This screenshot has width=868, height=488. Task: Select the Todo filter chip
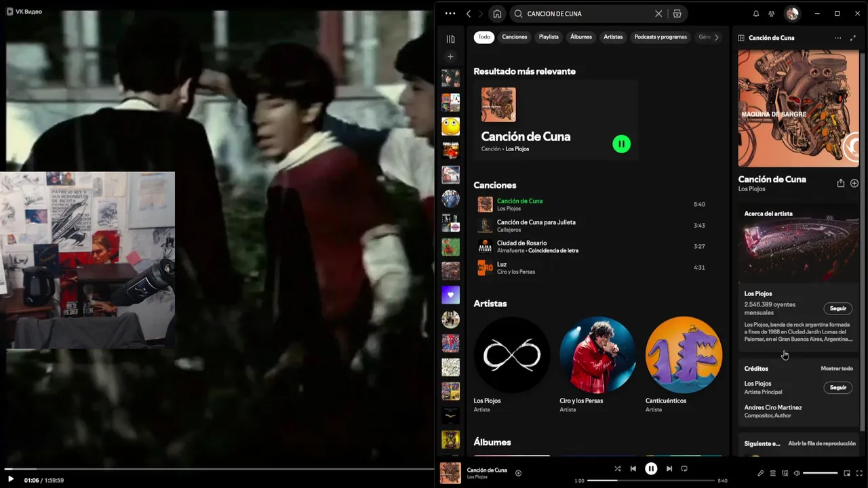click(x=484, y=37)
